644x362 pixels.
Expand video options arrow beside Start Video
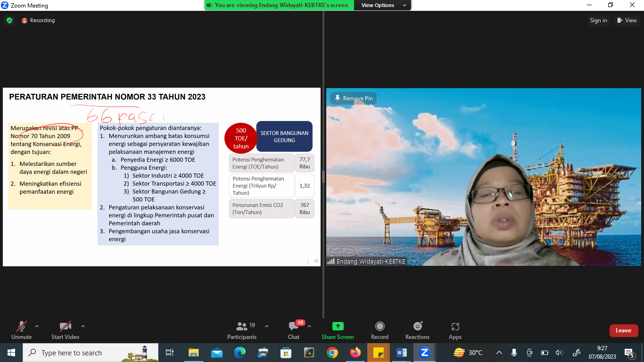[83, 326]
